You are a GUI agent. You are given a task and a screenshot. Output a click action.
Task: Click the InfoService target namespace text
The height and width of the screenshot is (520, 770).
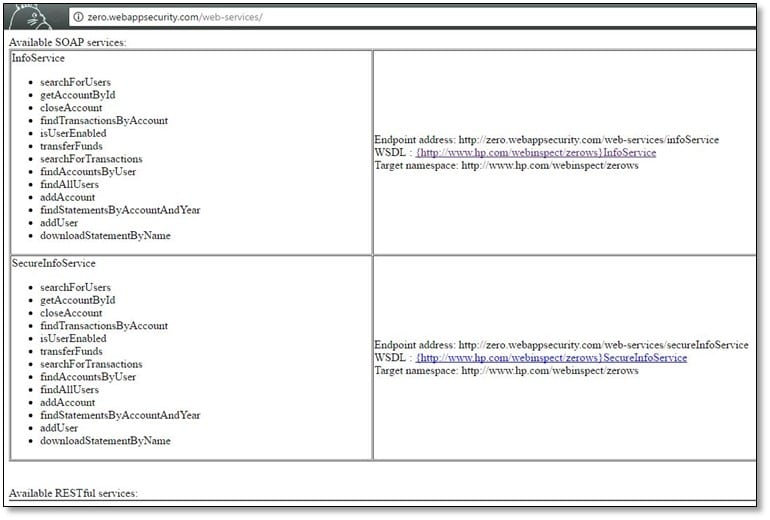506,166
